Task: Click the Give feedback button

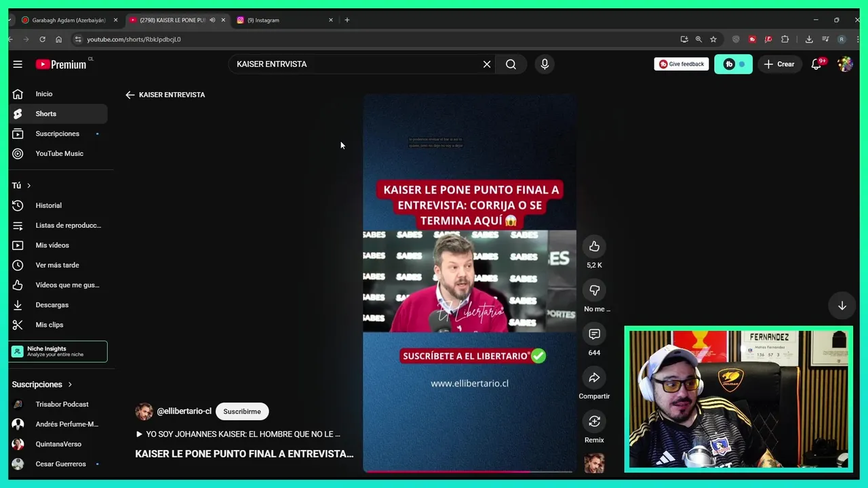Action: point(682,64)
